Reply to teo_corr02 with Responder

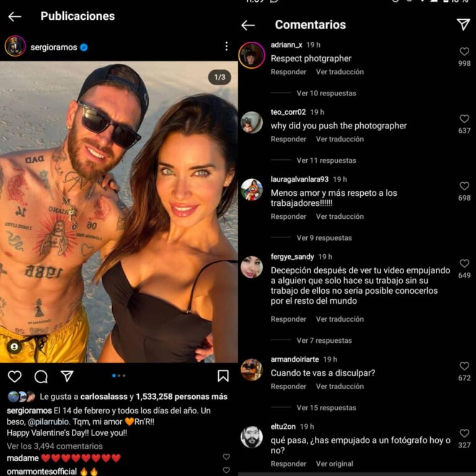(x=288, y=139)
